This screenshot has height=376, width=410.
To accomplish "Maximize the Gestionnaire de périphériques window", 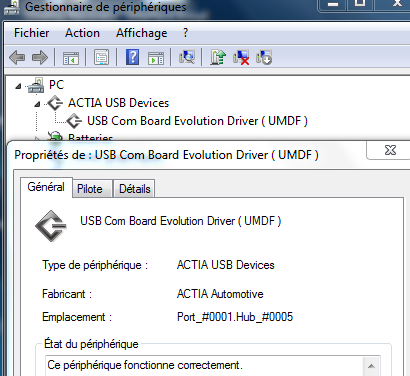I will coord(360,4).
